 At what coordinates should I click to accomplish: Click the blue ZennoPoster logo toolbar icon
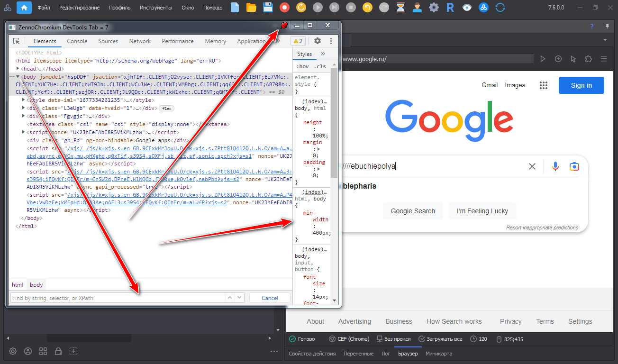click(483, 8)
